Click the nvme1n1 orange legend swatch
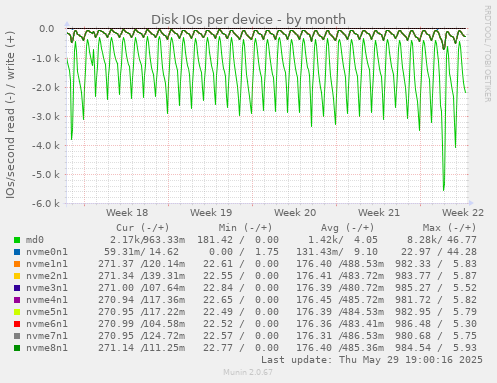This screenshot has width=497, height=383. (x=17, y=264)
